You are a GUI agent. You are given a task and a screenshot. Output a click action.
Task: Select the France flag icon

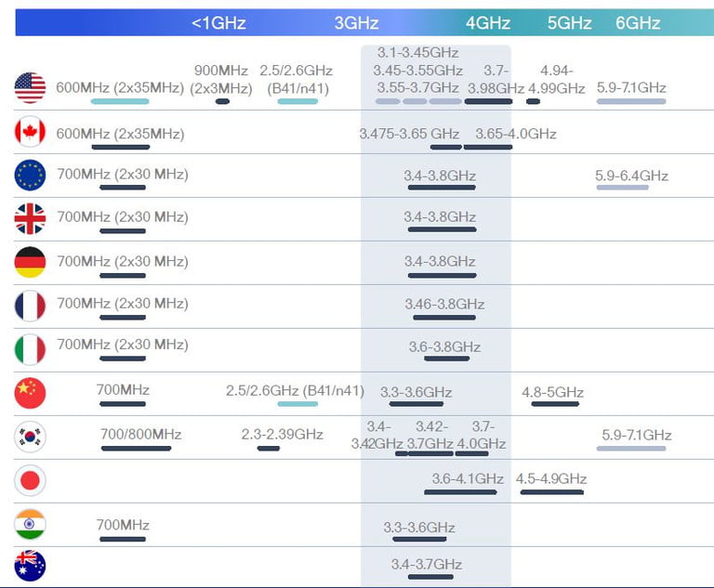30,306
